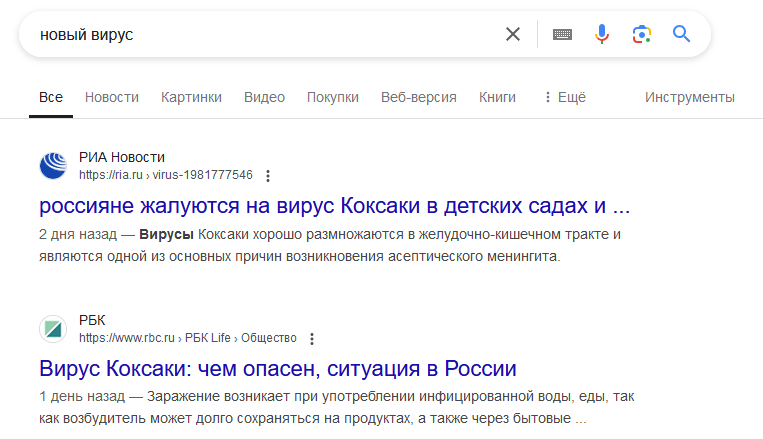Open the headline about Коксаки in детских садах
Screen dimensions: 763x439
pos(335,207)
